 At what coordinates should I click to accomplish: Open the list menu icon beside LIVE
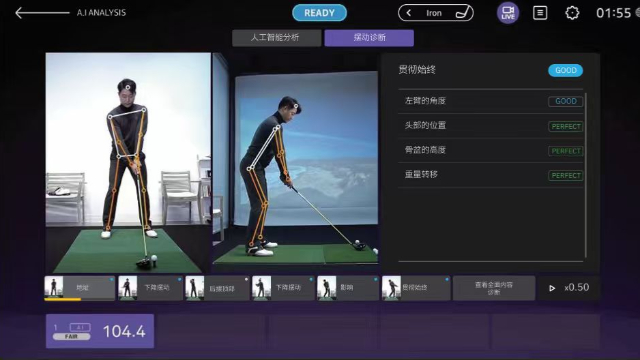(x=540, y=13)
